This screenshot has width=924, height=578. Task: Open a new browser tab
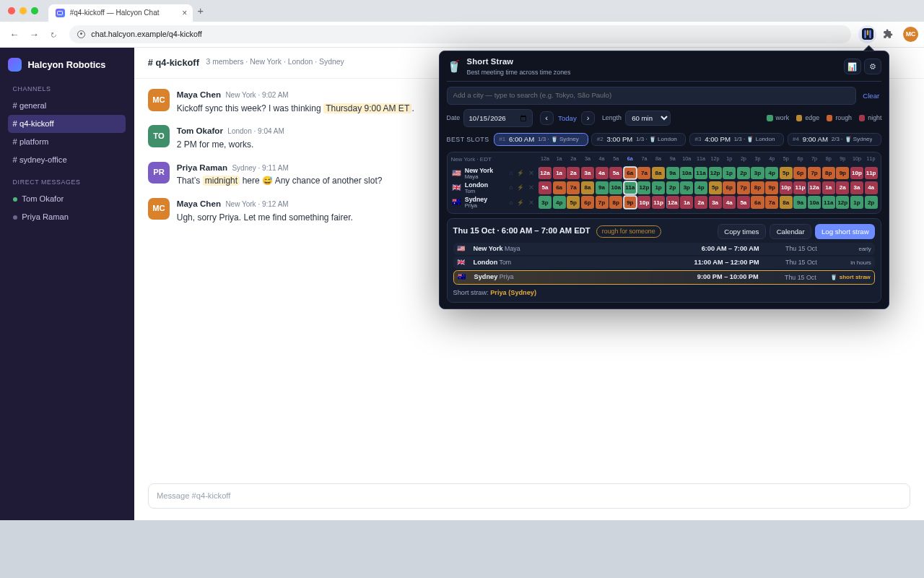[201, 11]
